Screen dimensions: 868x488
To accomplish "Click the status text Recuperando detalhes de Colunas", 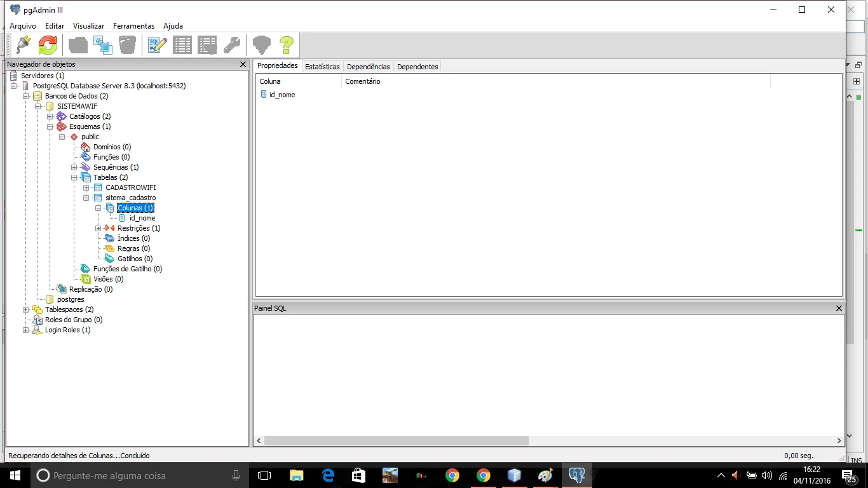I will tap(79, 456).
